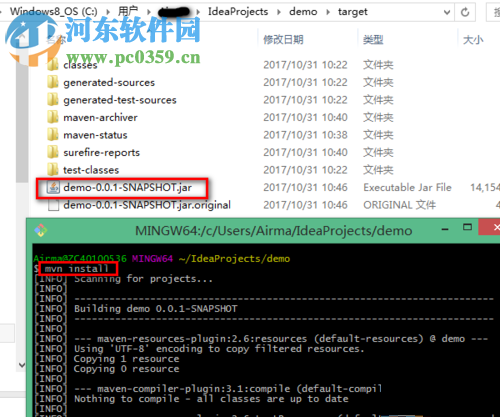Screen dimensions: 500x417
Task: Sort by the 类型 column header
Action: tap(373, 40)
